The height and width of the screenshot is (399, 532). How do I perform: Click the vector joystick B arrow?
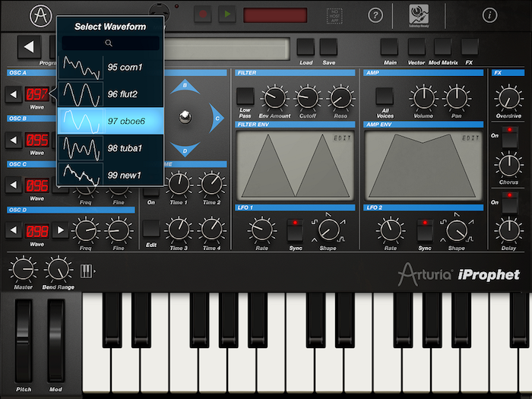(x=185, y=87)
